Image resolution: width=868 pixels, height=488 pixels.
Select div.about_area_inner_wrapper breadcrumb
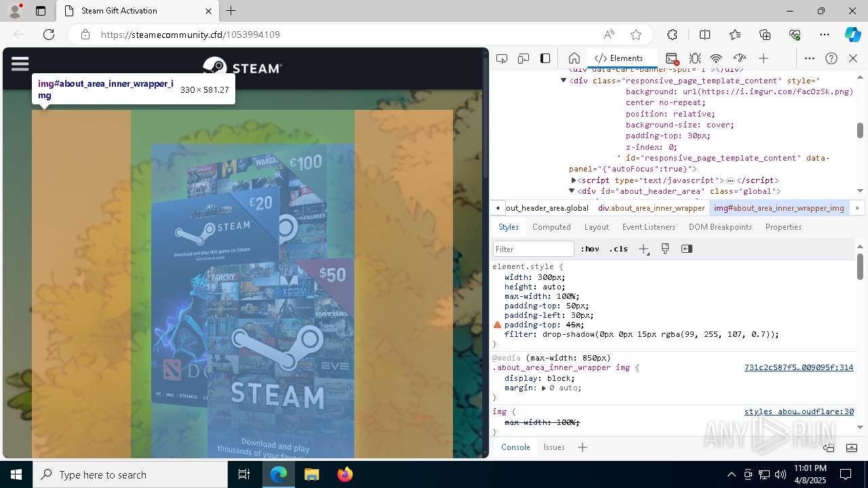tap(651, 208)
